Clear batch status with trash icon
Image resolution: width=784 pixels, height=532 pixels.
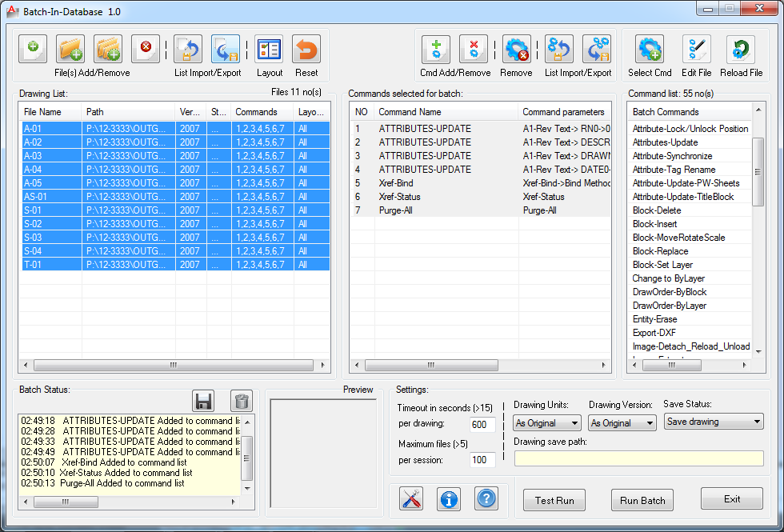(242, 401)
